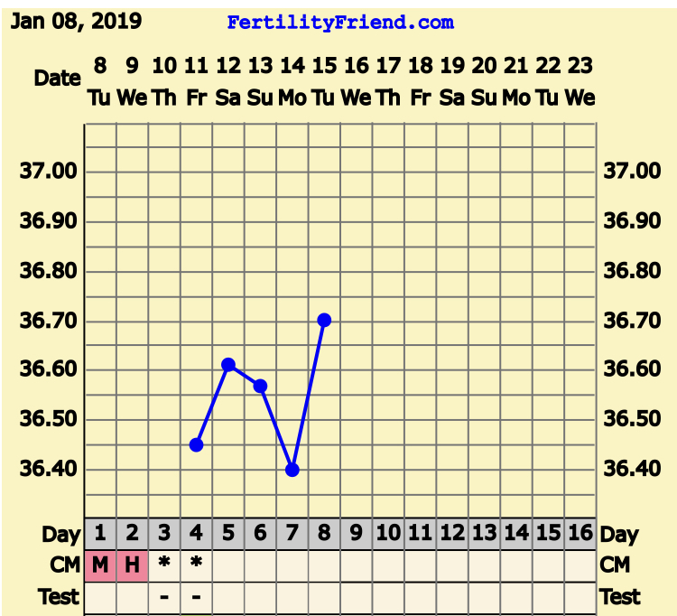Click the Test row dash under day 3
677x616 pixels.
tap(163, 597)
